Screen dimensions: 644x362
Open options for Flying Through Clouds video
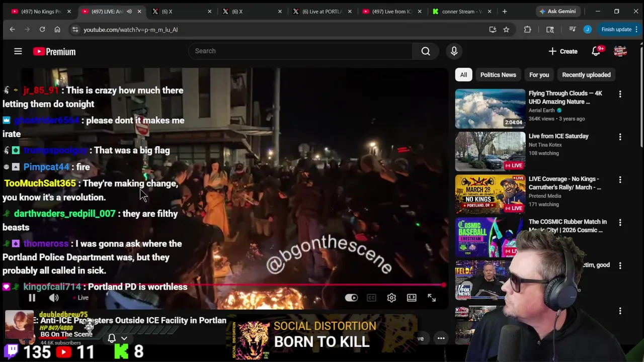point(620,94)
